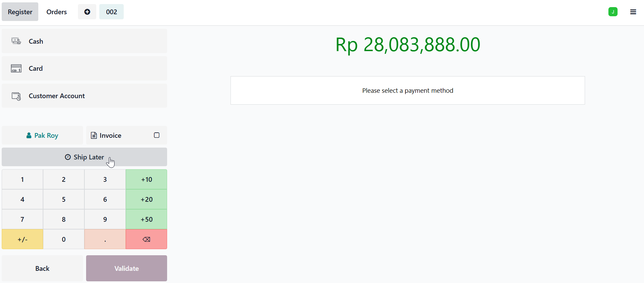Tap the +10 quick amount key

click(146, 179)
